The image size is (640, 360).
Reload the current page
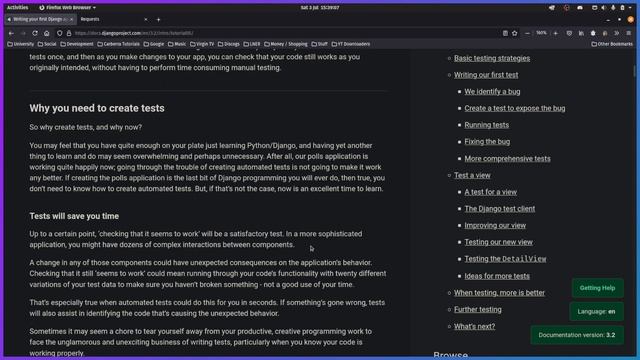(x=35, y=33)
